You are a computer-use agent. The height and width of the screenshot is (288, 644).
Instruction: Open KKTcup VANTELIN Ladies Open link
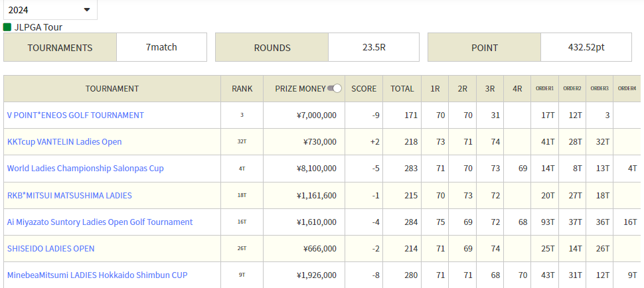pos(64,142)
